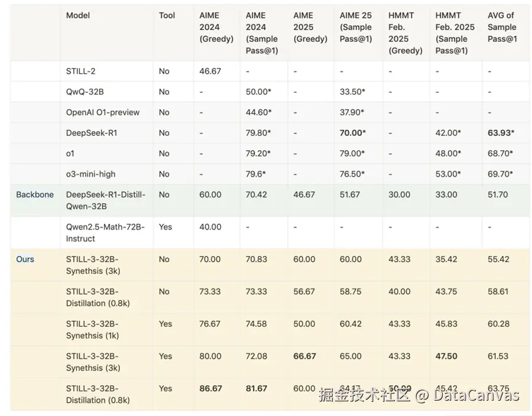Click the "AIME 2024 (Sample Pass@1)" header
Viewport: 532px width, 416px height.
[261, 33]
